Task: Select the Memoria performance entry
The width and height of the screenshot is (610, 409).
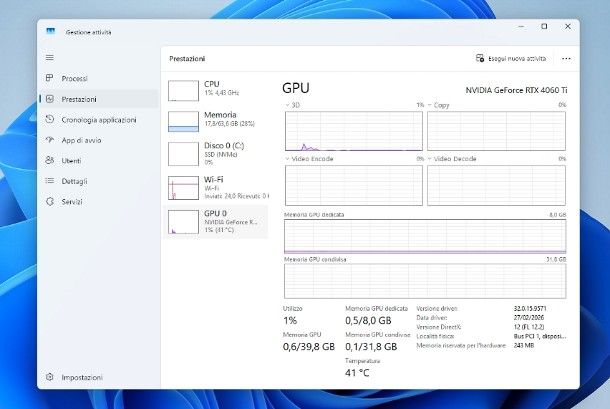Action: point(217,121)
